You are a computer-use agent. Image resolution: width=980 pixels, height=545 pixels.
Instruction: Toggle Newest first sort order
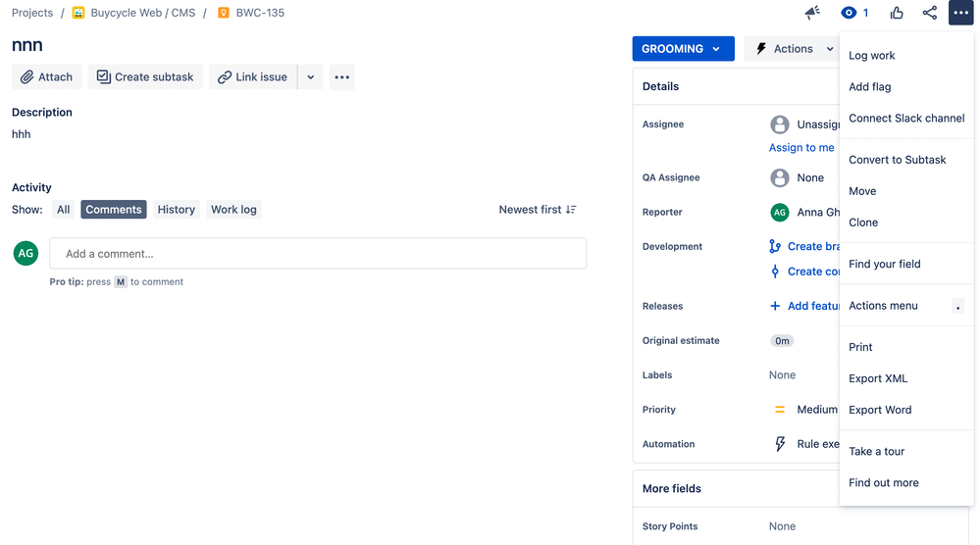click(x=538, y=209)
